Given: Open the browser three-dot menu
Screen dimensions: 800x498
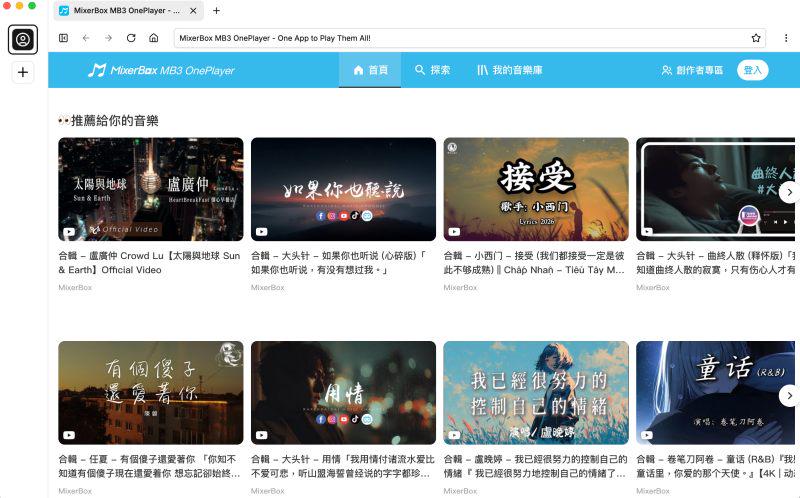Looking at the screenshot, I should [x=786, y=38].
